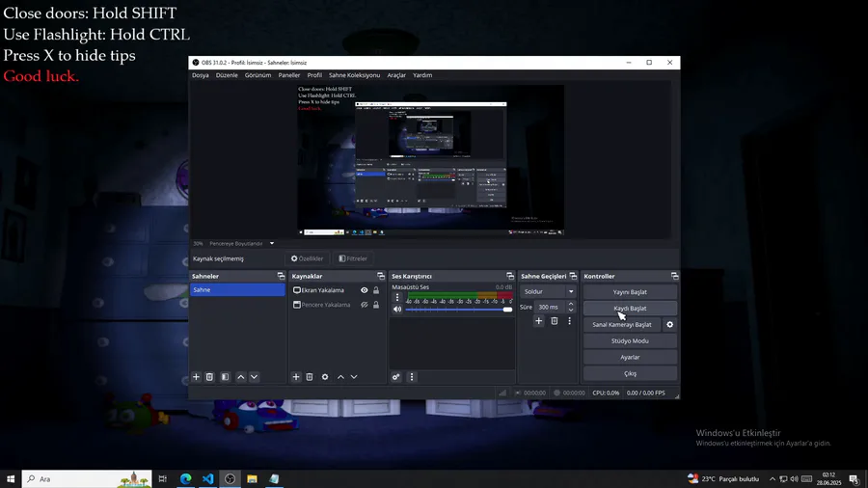
Task: Open the Soldur transition dropdown
Action: [x=548, y=291]
